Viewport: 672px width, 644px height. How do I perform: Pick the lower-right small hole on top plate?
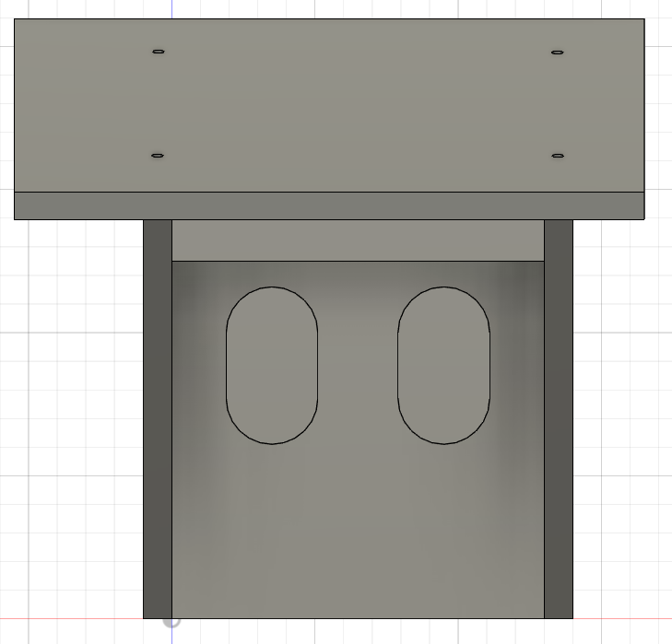pyautogui.click(x=558, y=156)
